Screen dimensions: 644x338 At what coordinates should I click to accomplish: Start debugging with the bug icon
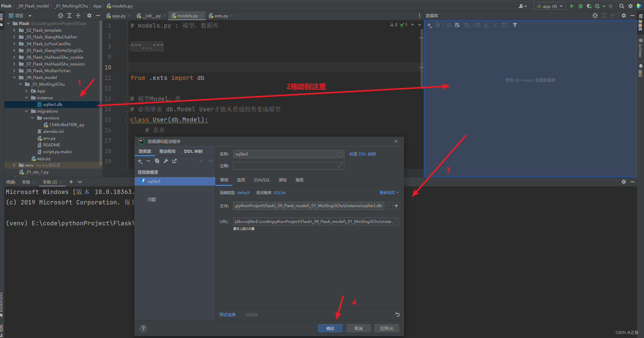pyautogui.click(x=580, y=6)
